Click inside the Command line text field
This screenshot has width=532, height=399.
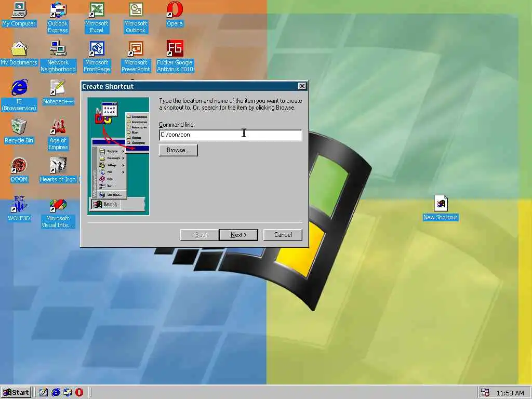click(230, 135)
